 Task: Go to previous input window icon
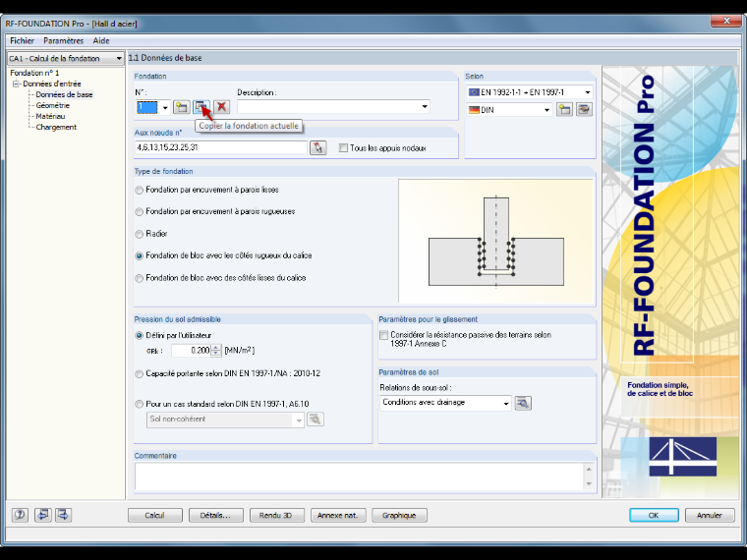coord(43,515)
